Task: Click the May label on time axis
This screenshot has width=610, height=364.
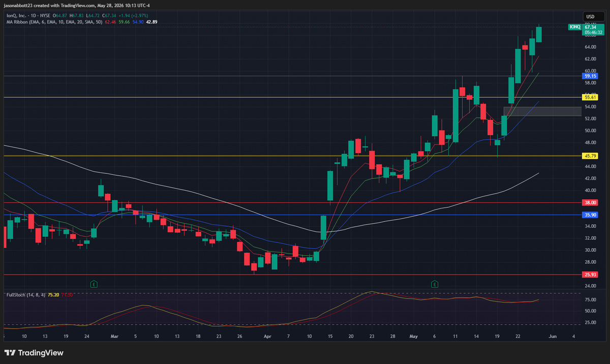Action: point(414,336)
